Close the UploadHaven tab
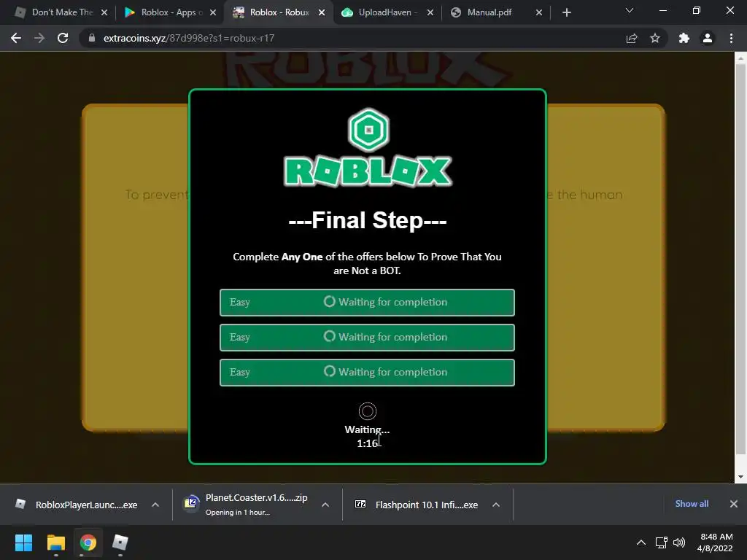 point(430,13)
